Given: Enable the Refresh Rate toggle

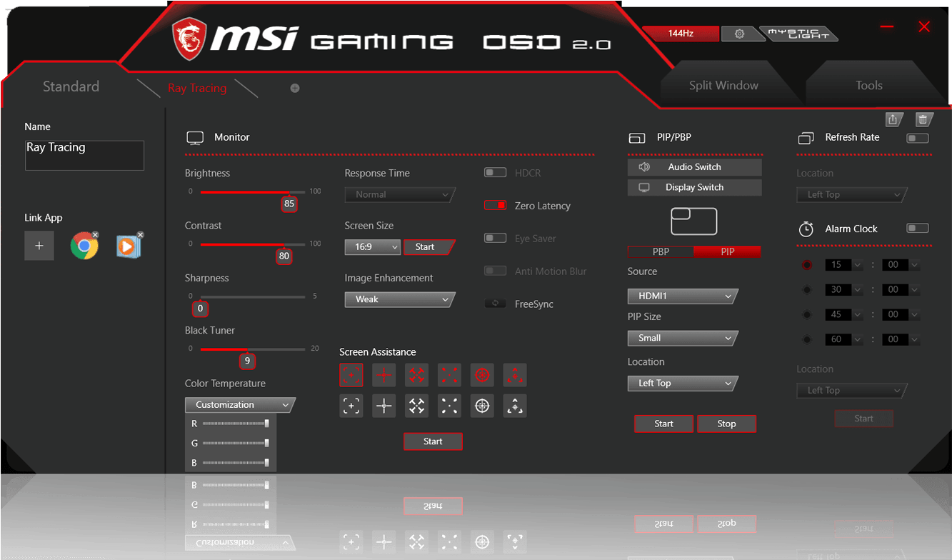Looking at the screenshot, I should [x=918, y=138].
